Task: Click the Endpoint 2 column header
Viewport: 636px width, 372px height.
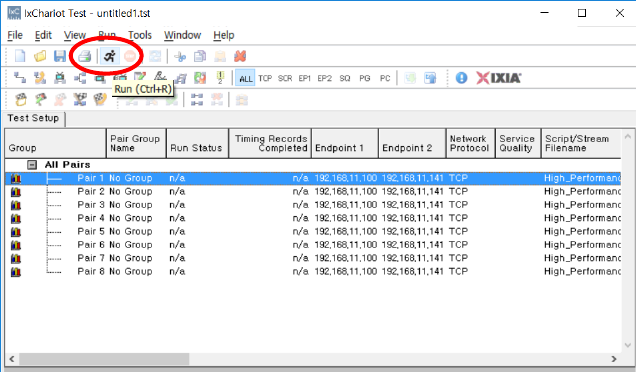Action: click(412, 144)
